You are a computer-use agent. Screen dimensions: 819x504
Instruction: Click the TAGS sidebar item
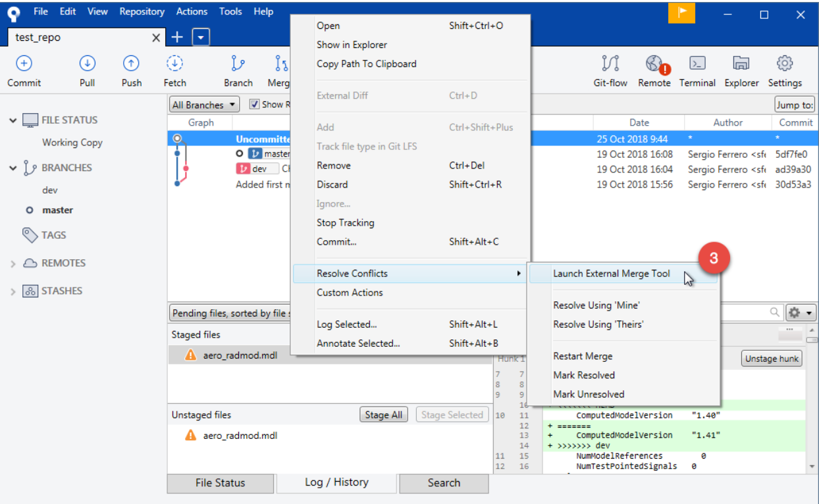(x=54, y=235)
